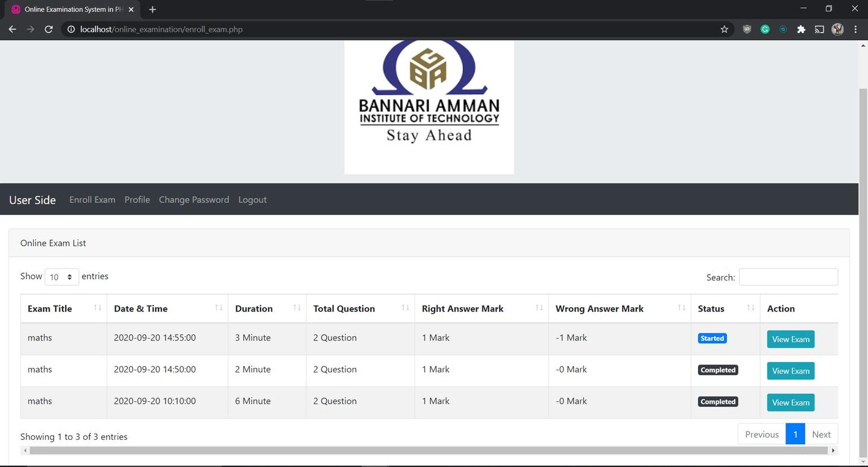
Task: Open the Extensions puzzle icon
Action: tap(801, 29)
